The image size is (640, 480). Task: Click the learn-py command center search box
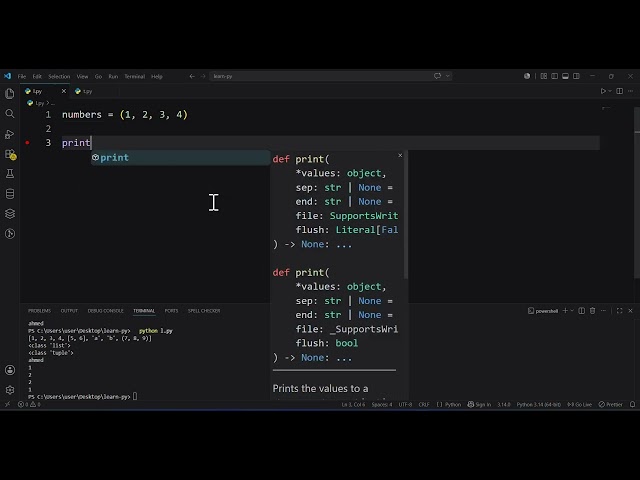(331, 76)
